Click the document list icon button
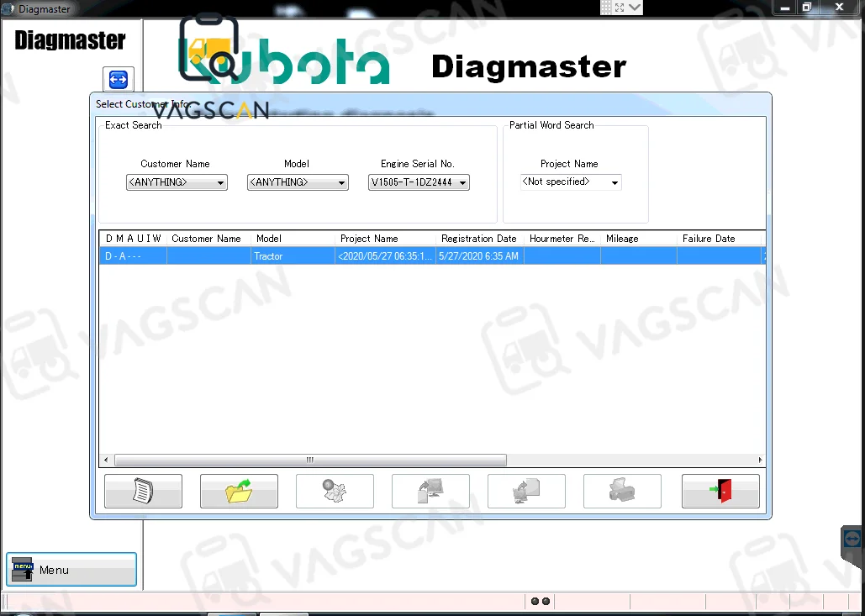Image resolution: width=865 pixels, height=616 pixels. pos(143,491)
